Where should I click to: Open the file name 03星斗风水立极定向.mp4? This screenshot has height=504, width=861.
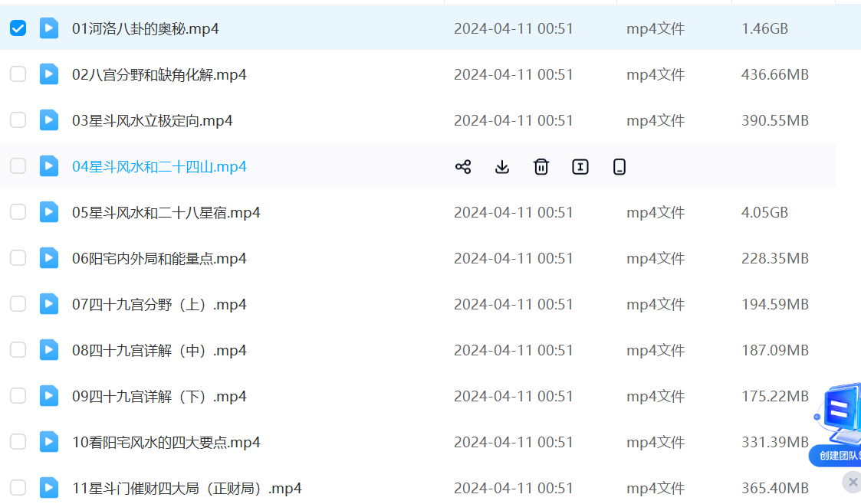click(x=153, y=120)
